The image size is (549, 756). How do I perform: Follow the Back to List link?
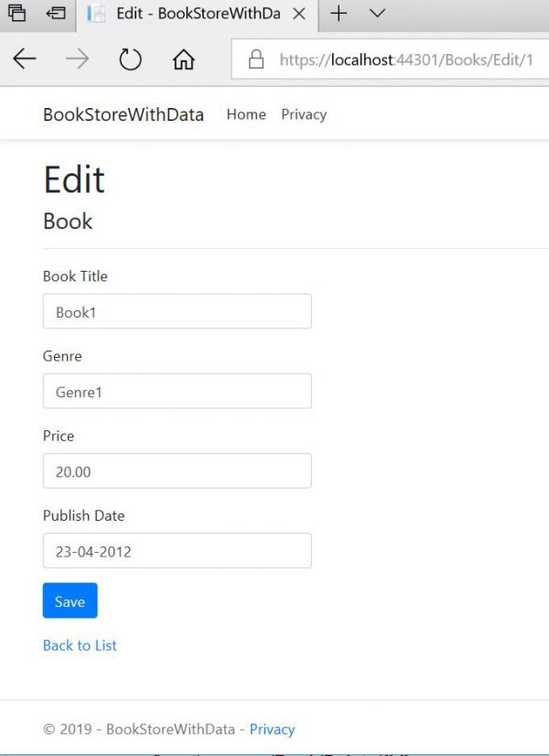80,645
